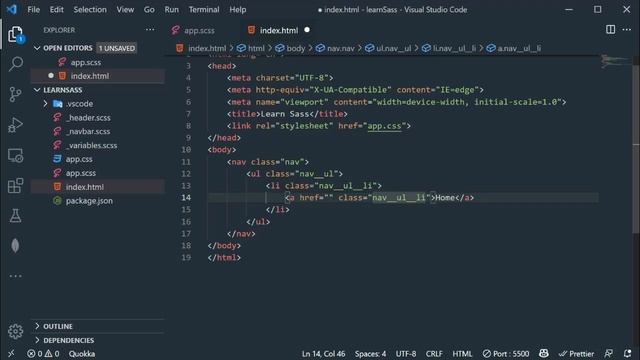Split the editor to the right
This screenshot has width=640, height=360.
pyautogui.click(x=610, y=29)
